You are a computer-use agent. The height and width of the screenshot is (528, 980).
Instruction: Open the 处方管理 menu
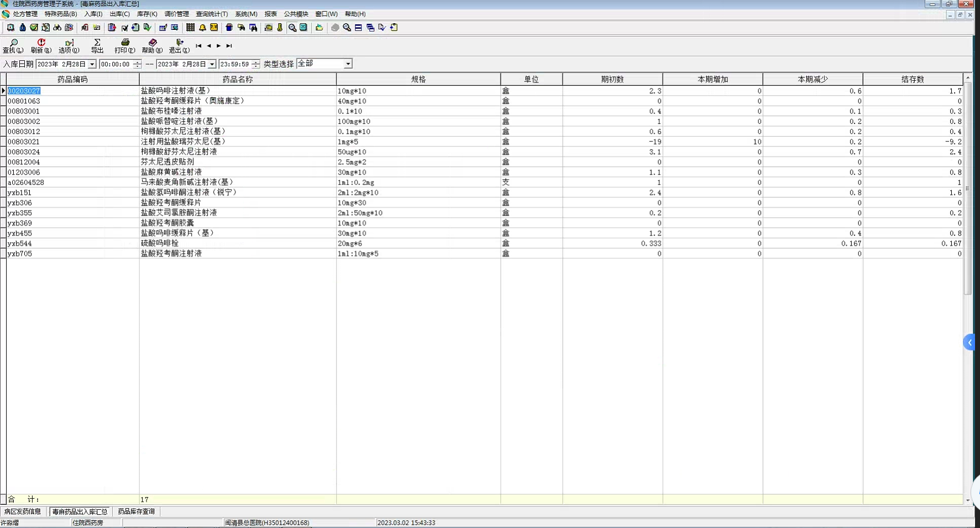pos(25,14)
